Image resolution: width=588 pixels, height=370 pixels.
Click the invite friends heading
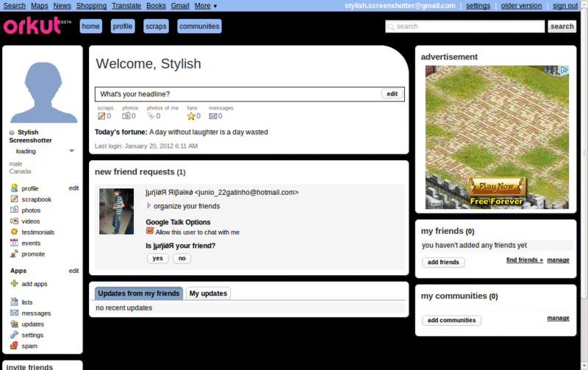[29, 366]
